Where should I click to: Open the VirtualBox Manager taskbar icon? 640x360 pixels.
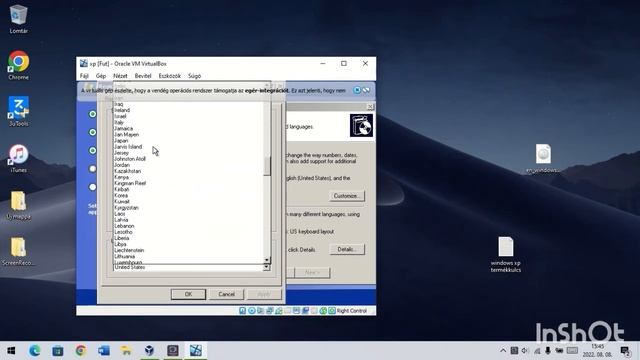click(149, 351)
